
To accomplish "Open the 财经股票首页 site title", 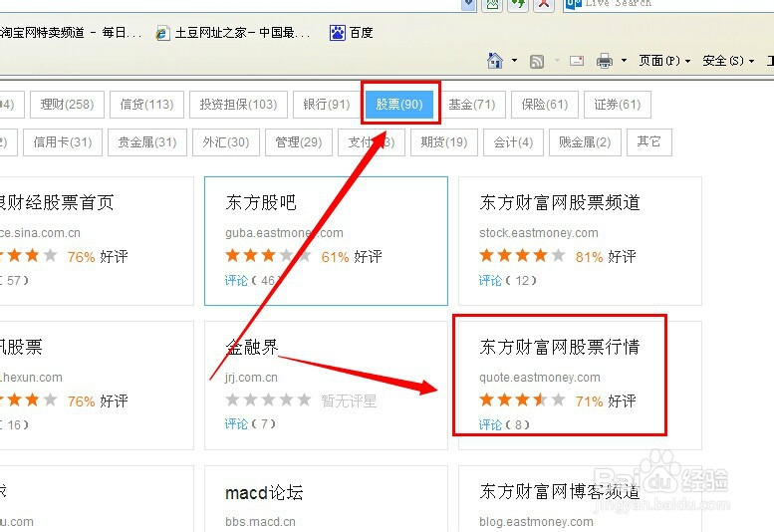I will coord(57,202).
